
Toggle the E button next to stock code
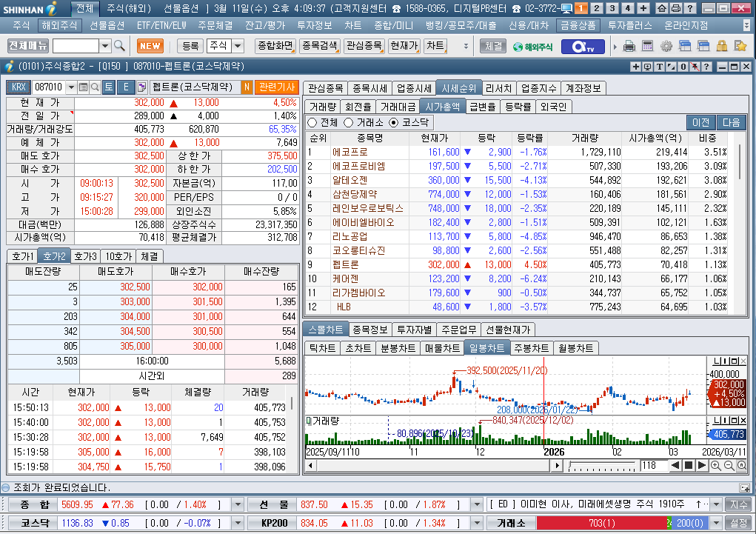click(x=126, y=87)
